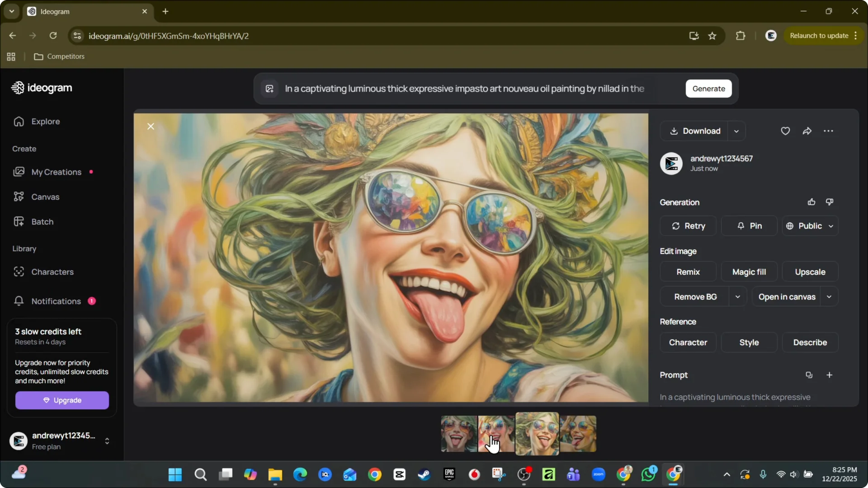Share the generated image
Image resolution: width=868 pixels, height=488 pixels.
[x=807, y=131]
